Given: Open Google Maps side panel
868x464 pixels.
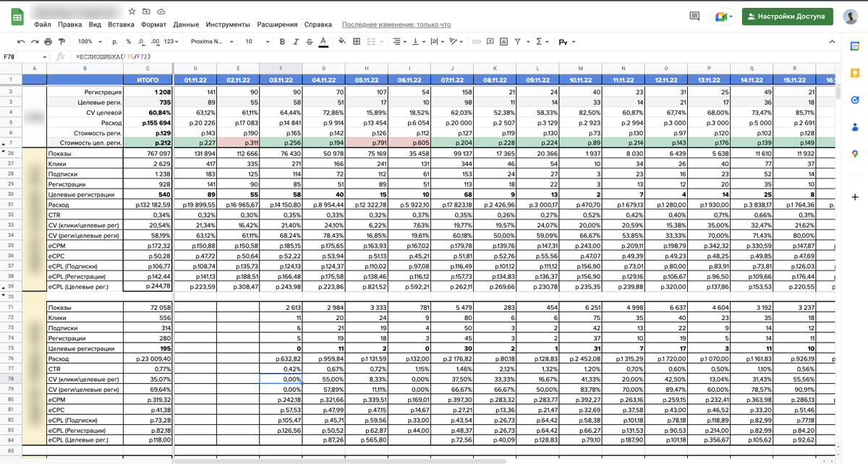Looking at the screenshot, I should tap(854, 153).
